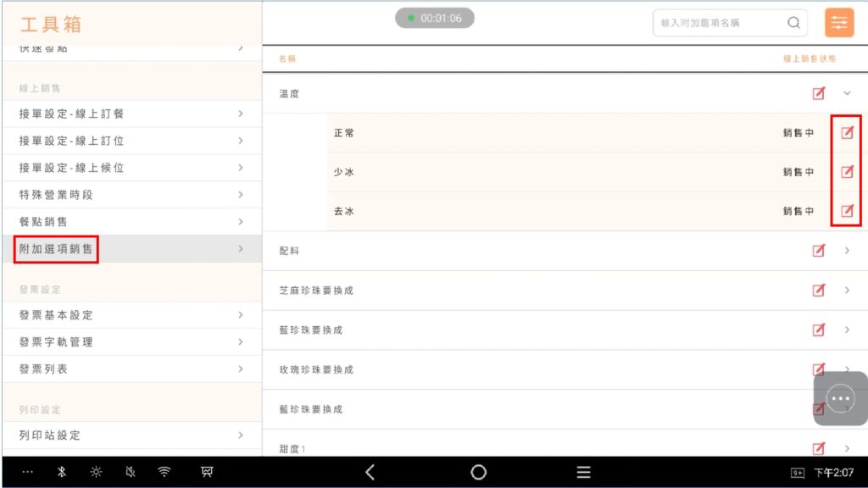Open the floating three-dot bubble button

click(x=840, y=398)
